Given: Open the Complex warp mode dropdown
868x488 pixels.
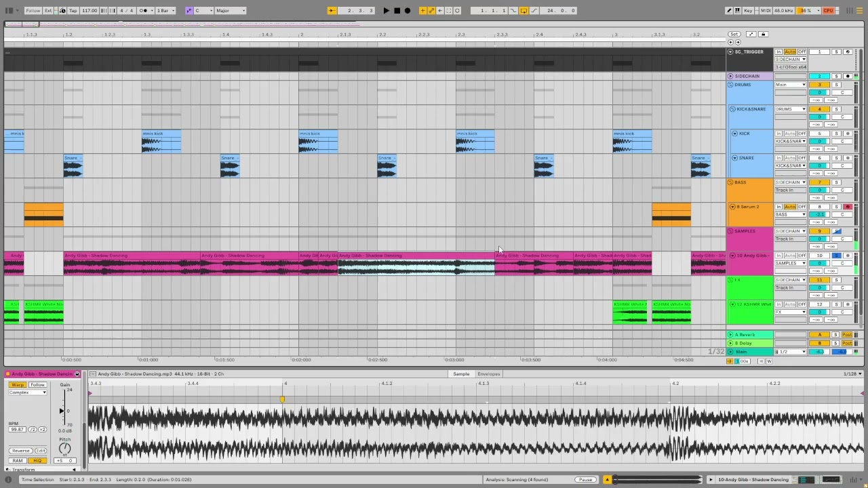Looking at the screenshot, I should [27, 393].
